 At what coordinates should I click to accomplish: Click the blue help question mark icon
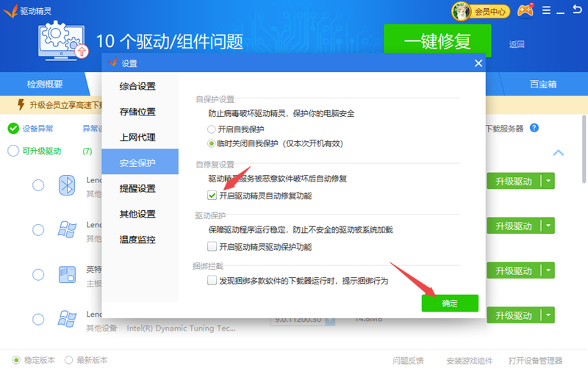point(534,128)
